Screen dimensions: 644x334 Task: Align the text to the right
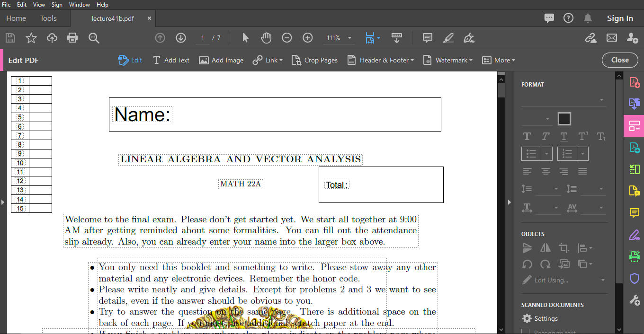(563, 171)
